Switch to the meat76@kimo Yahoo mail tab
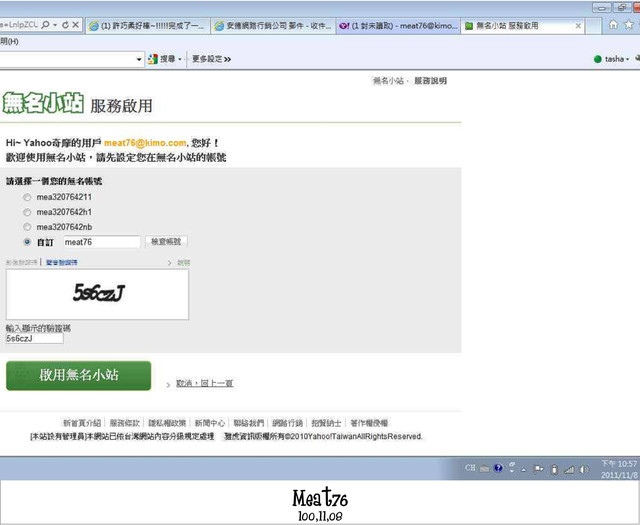Image resolution: width=640 pixels, height=525 pixels. (x=398, y=26)
